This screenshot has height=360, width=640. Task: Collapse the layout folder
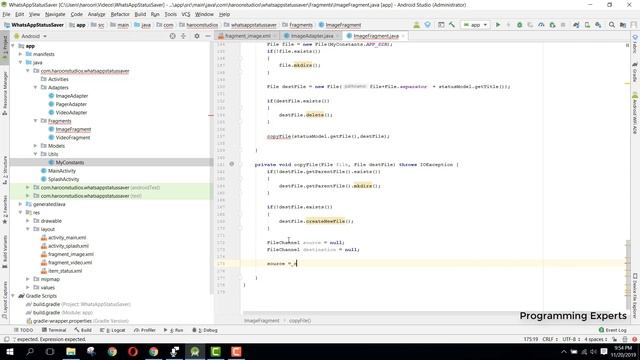28,229
